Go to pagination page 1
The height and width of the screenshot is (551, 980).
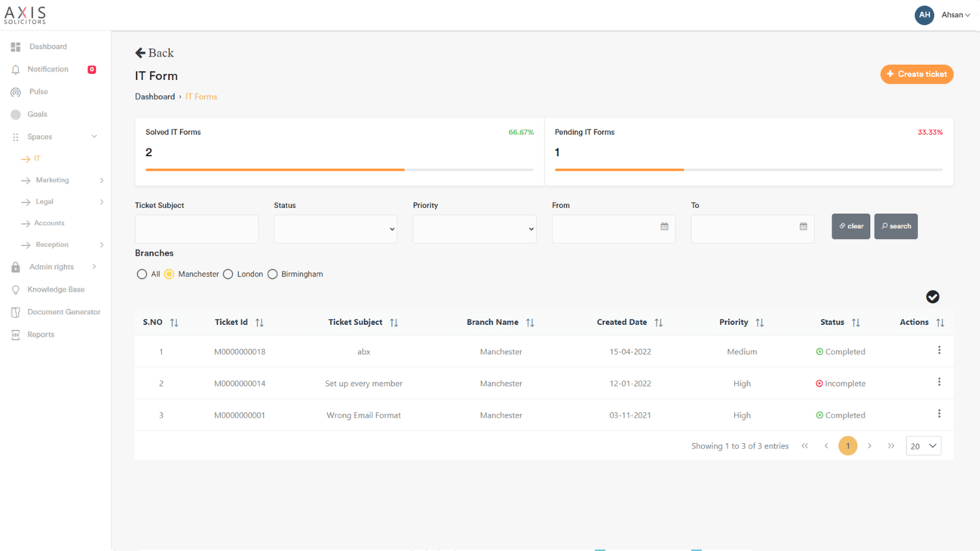pyautogui.click(x=847, y=446)
